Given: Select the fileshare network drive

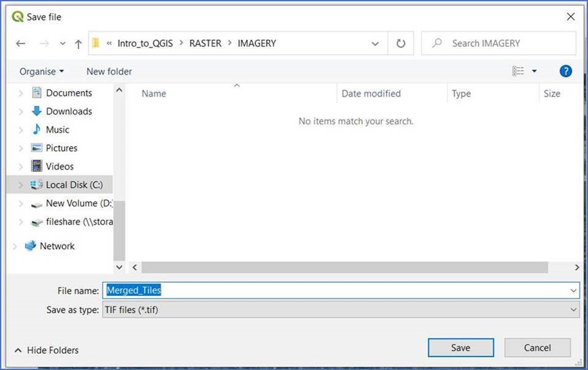Looking at the screenshot, I should point(79,221).
